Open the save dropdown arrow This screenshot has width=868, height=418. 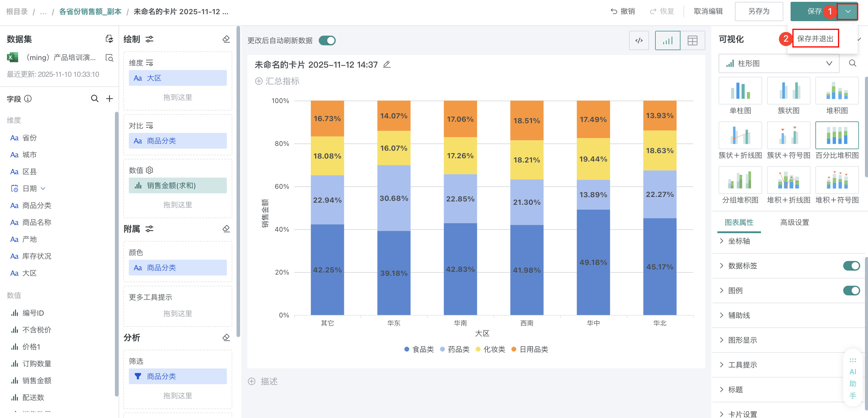847,11
